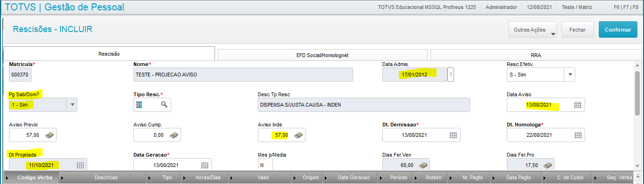644x184 pixels.
Task: Switch to the Rescisão tab
Action: point(109,54)
